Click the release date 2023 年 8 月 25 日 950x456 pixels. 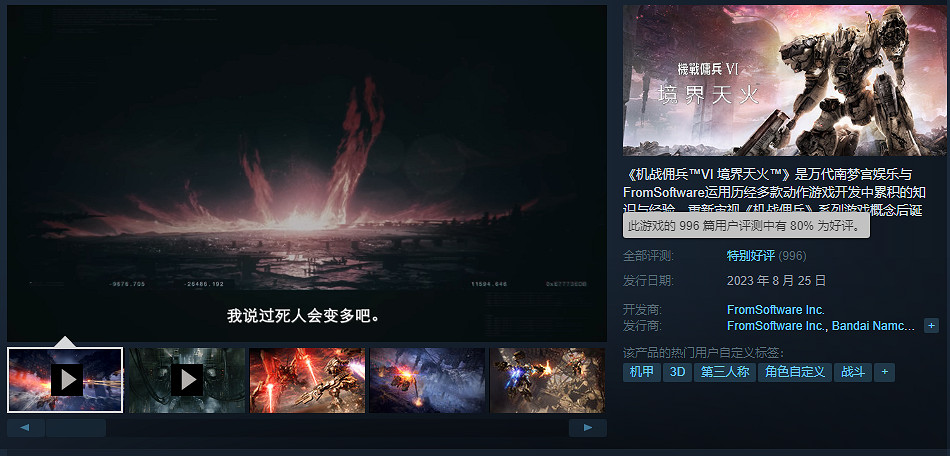tap(777, 280)
